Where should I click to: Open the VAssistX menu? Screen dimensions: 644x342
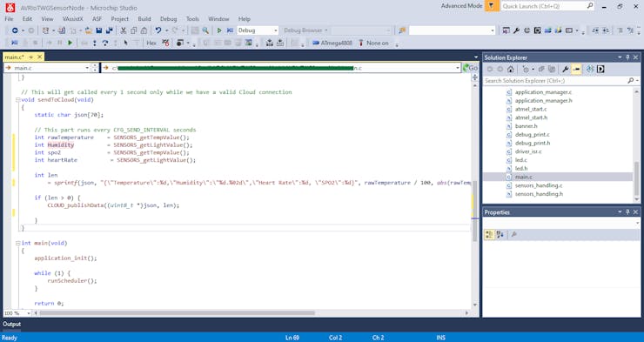point(73,19)
